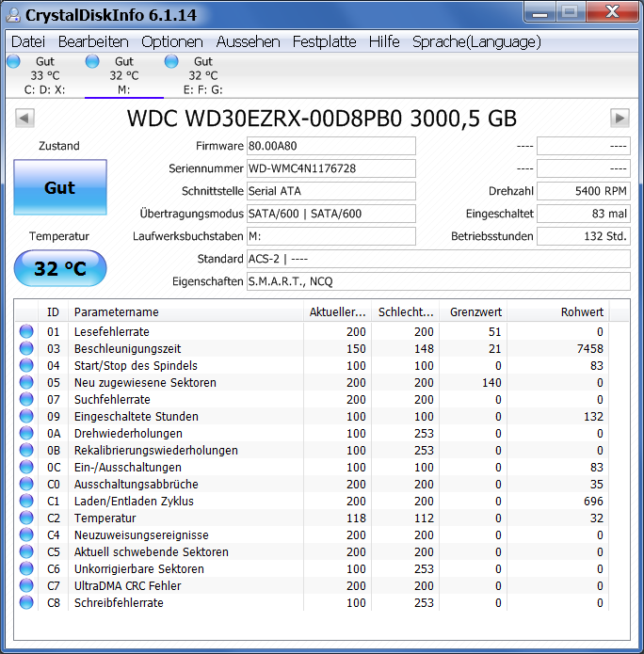This screenshot has height=654, width=644.
Task: Open the Optionen menu
Action: coord(172,41)
